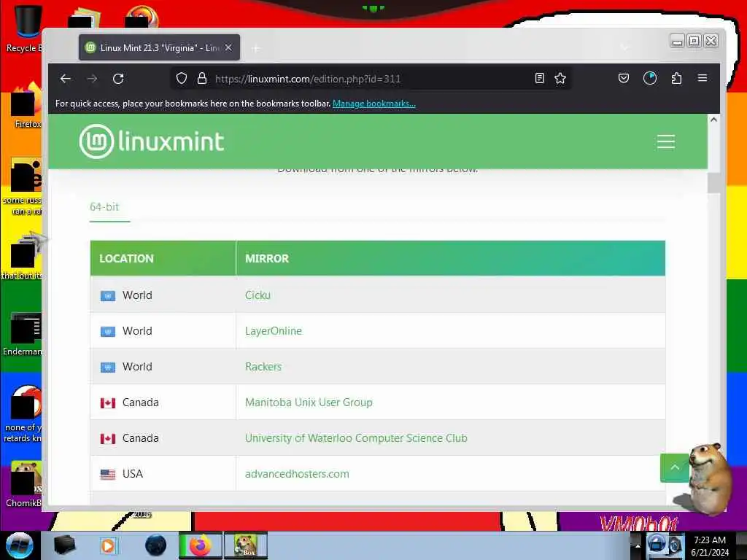Open the Manage bookmarks link
The image size is (747, 560).
point(374,104)
